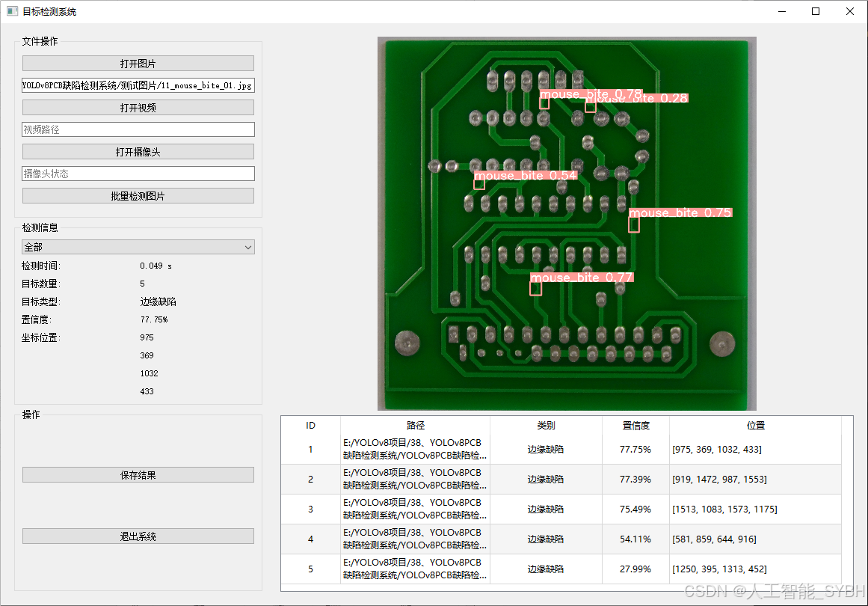
Task: Open the 全部 category dropdown
Action: pyautogui.click(x=138, y=246)
